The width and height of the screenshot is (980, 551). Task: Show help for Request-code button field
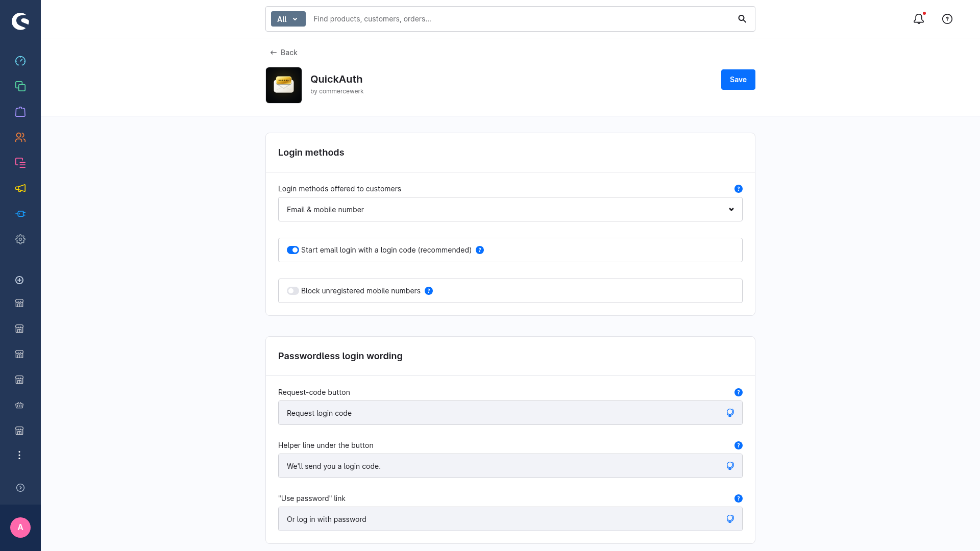click(738, 392)
